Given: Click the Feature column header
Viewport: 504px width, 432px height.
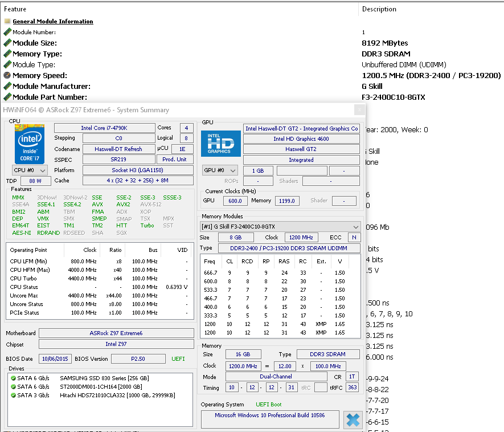Looking at the screenshot, I should click(15, 9).
